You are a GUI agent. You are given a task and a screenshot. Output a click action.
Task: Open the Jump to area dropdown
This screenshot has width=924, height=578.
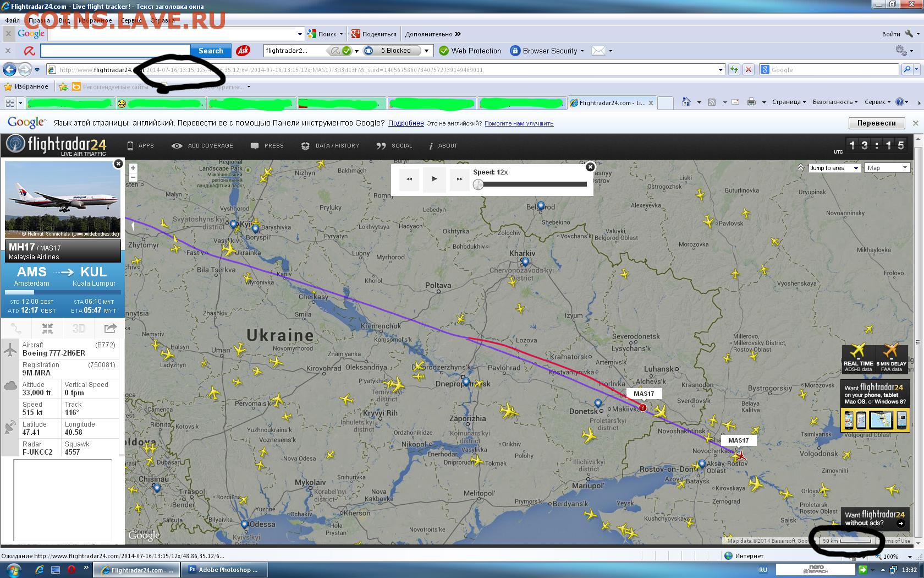(834, 168)
